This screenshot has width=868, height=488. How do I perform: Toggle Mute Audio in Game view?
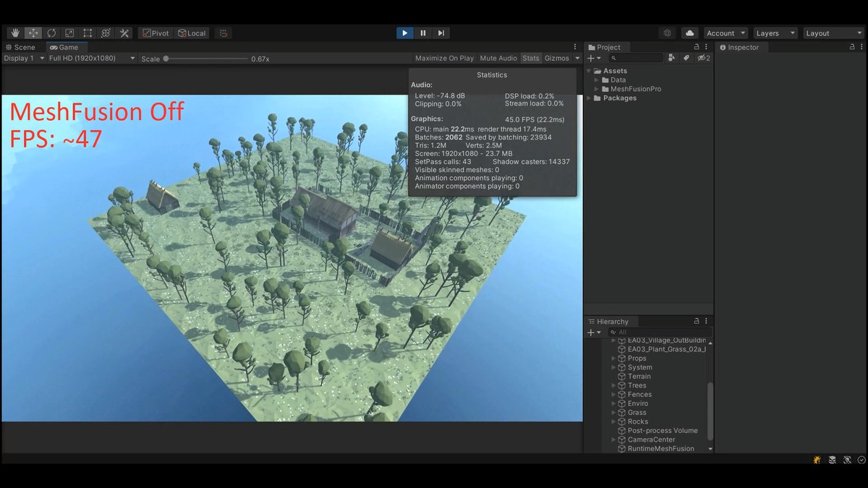(x=498, y=58)
